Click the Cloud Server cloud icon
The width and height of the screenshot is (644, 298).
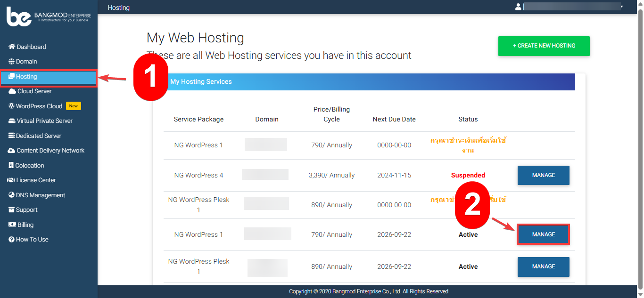tap(12, 91)
